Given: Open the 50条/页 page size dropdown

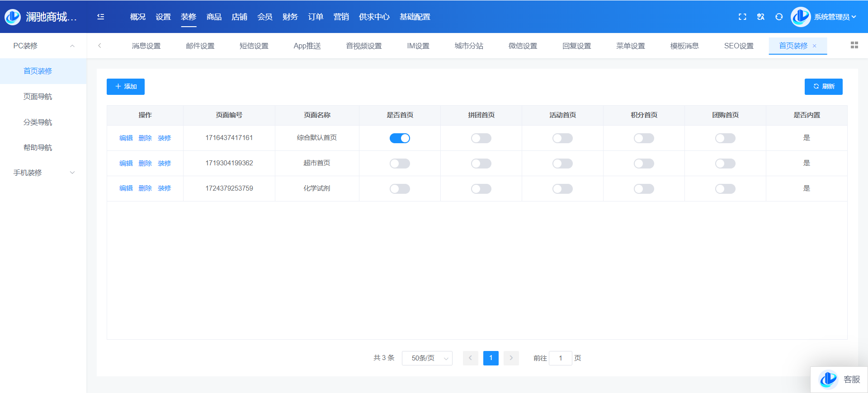Looking at the screenshot, I should pos(427,358).
